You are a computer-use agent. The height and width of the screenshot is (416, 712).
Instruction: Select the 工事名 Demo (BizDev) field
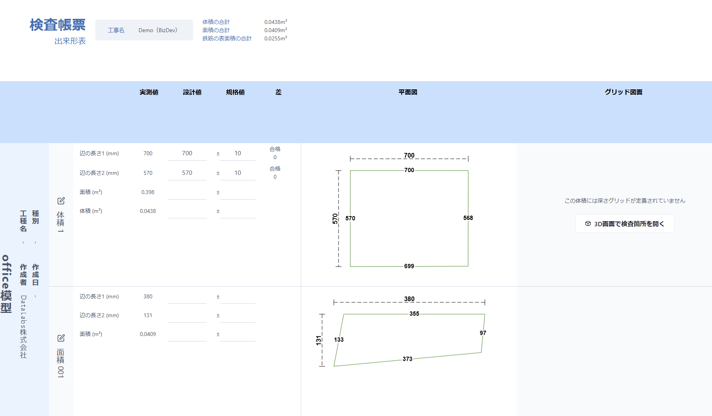tap(144, 30)
